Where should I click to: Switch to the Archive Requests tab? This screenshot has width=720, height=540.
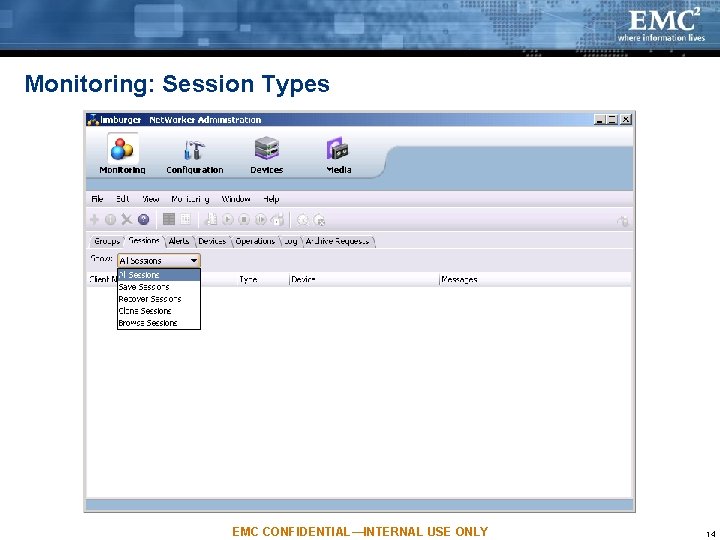point(338,242)
